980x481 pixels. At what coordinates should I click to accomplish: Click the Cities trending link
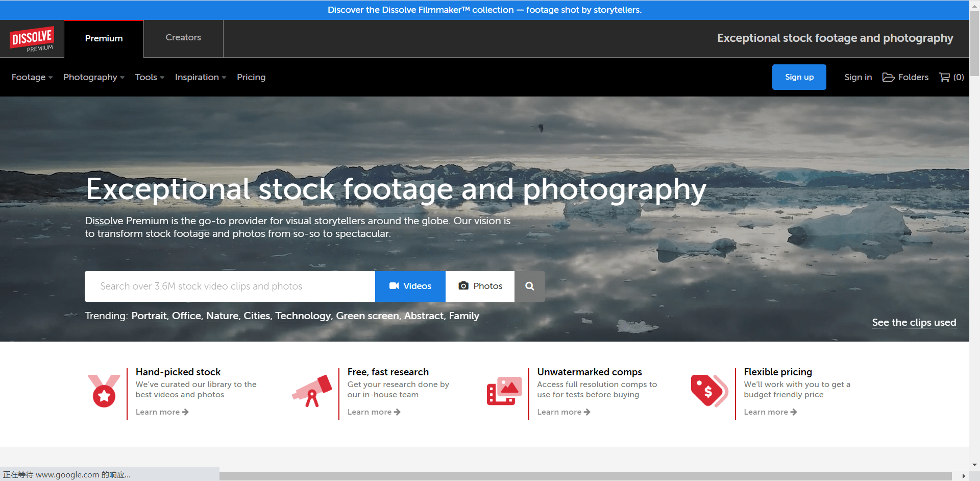point(257,316)
